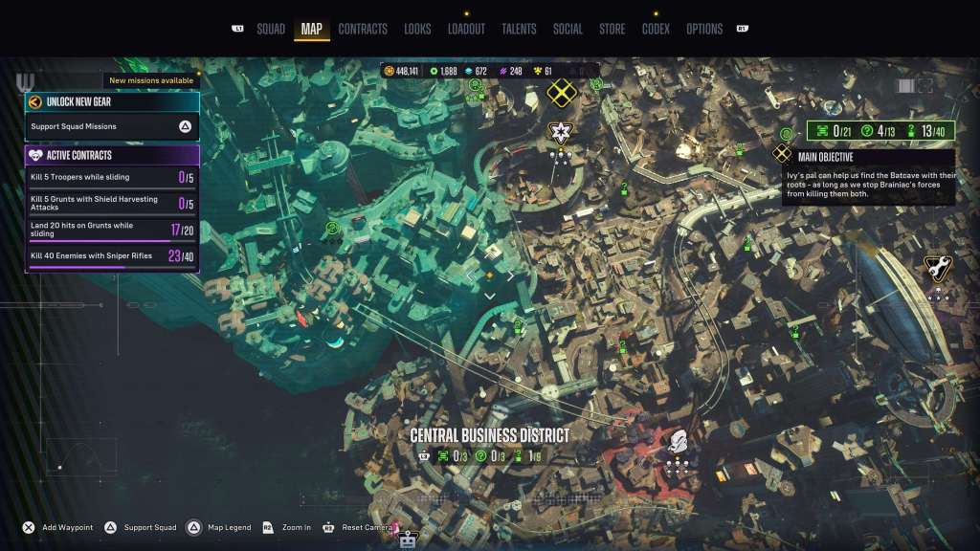Open the Unlock New Gear header
The image size is (980, 551).
point(113,101)
